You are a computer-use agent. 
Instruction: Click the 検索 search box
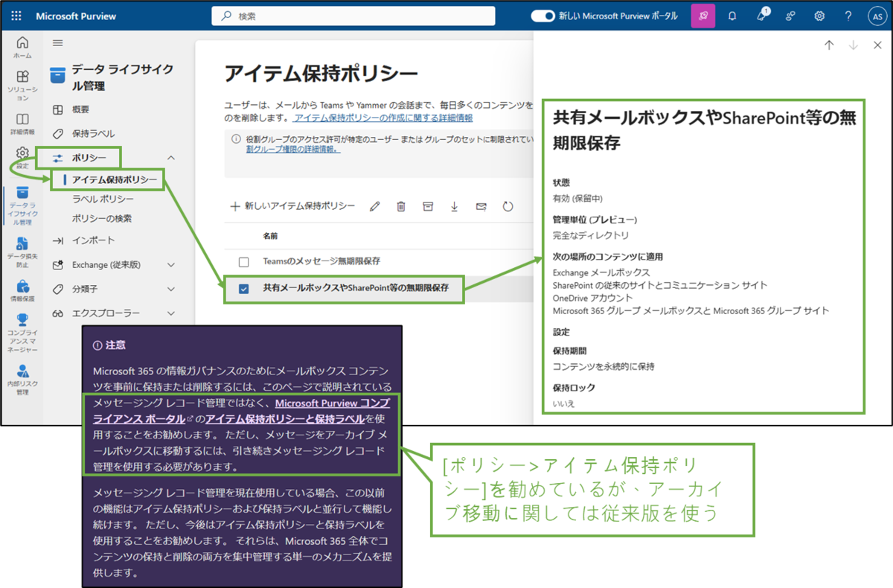pos(353,16)
